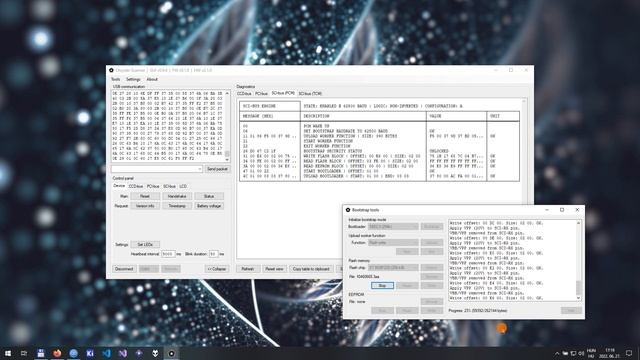The image size is (640, 360).
Task: Click the 'UNLOCKED' value cell
Action: (x=439, y=151)
